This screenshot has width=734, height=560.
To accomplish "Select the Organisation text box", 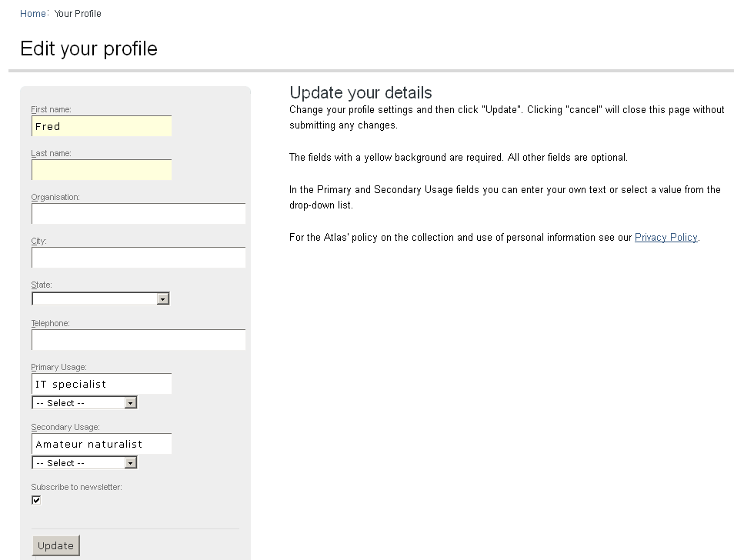I will [138, 214].
